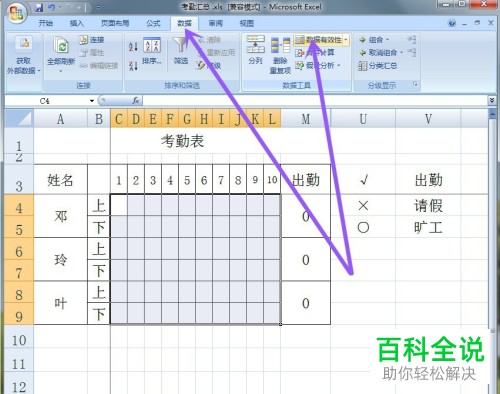
Task: Click 编辑链接 edit links
Action: click(99, 66)
